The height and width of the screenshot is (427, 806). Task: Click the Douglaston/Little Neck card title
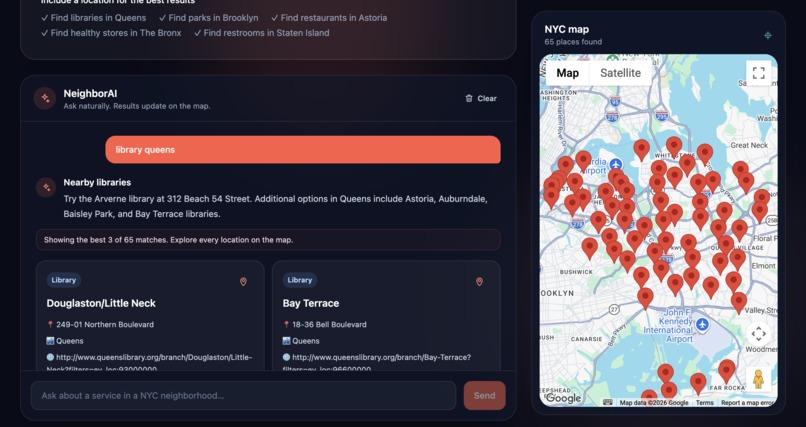tap(101, 303)
